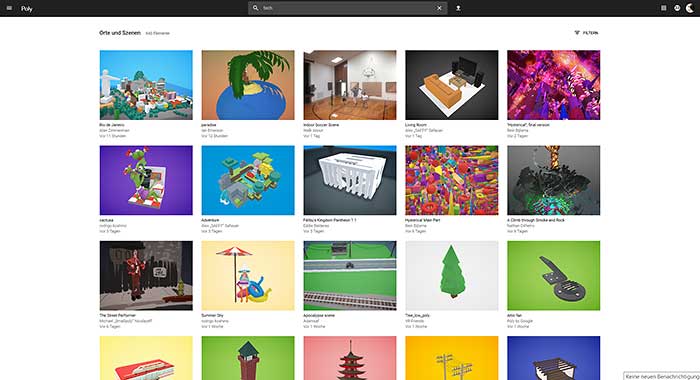Click the 'Apocalypse scene' title
The width and height of the screenshot is (700, 380).
coord(319,315)
